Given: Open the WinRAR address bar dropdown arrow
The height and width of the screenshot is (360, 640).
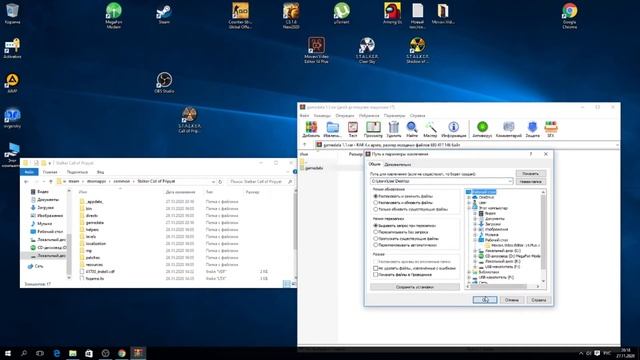Looking at the screenshot, I should (x=617, y=145).
